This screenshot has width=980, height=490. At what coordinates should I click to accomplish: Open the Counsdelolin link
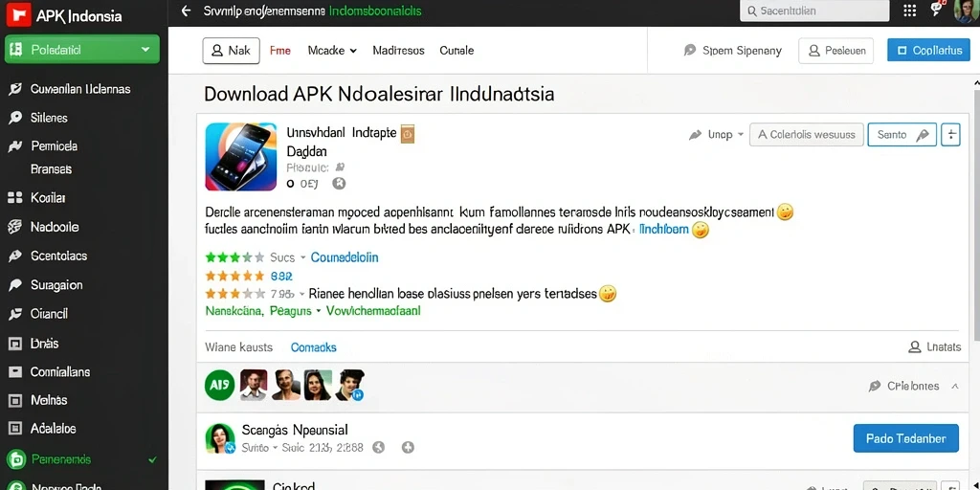[x=345, y=257]
